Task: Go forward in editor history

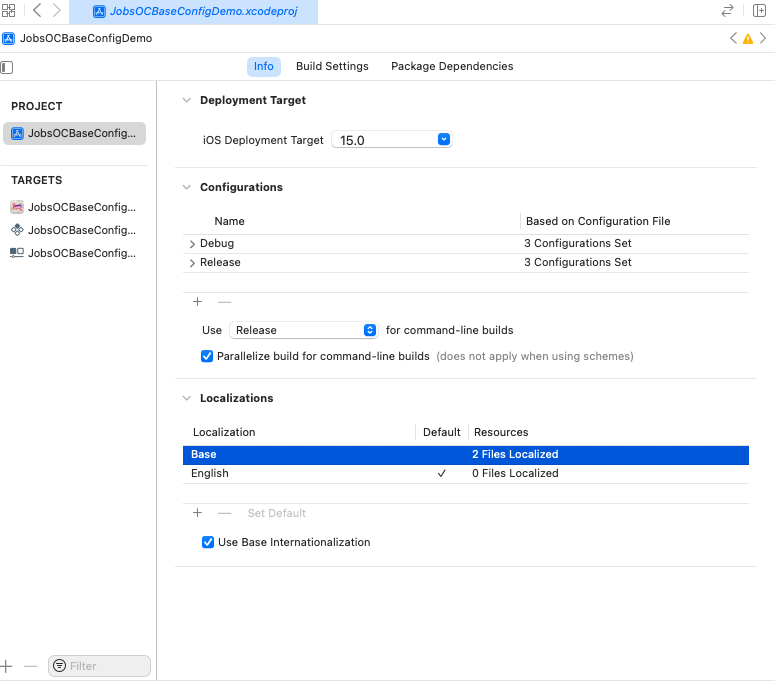Action: 56,10
